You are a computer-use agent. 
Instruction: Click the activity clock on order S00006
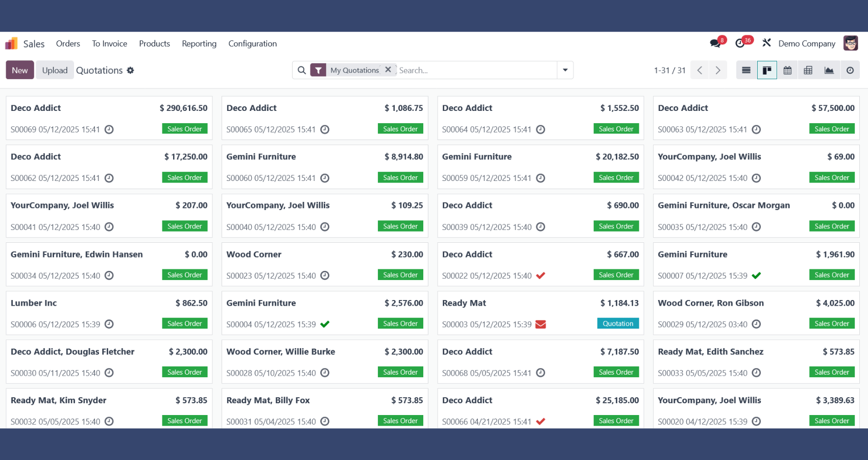pos(109,324)
